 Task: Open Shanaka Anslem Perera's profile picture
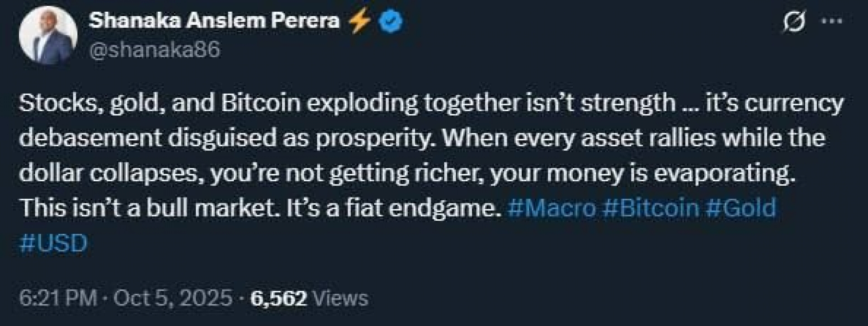point(48,35)
